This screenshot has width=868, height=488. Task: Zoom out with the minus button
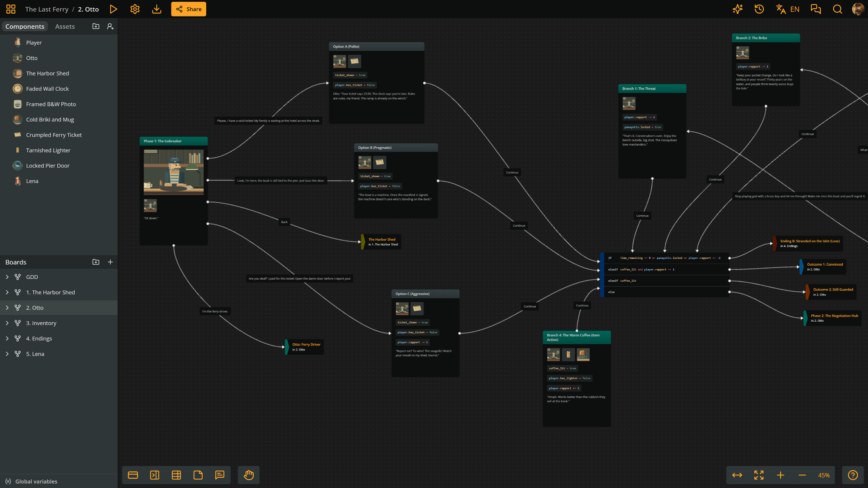[802, 475]
